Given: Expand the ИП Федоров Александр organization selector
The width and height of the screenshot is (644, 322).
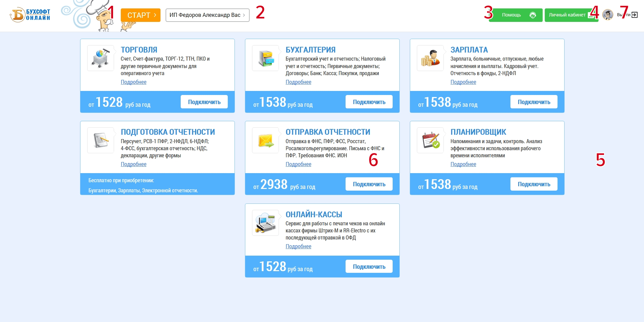Looking at the screenshot, I should (x=208, y=15).
